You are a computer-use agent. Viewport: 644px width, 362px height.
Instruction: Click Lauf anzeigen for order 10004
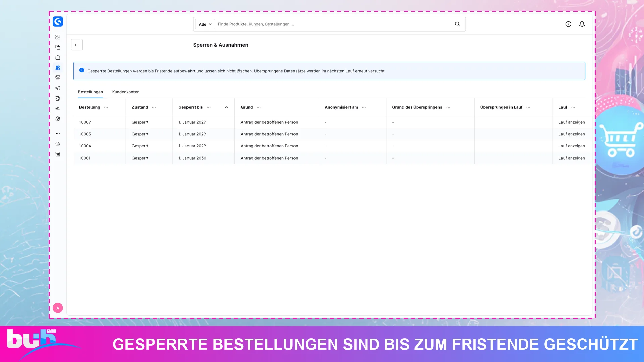pos(572,146)
